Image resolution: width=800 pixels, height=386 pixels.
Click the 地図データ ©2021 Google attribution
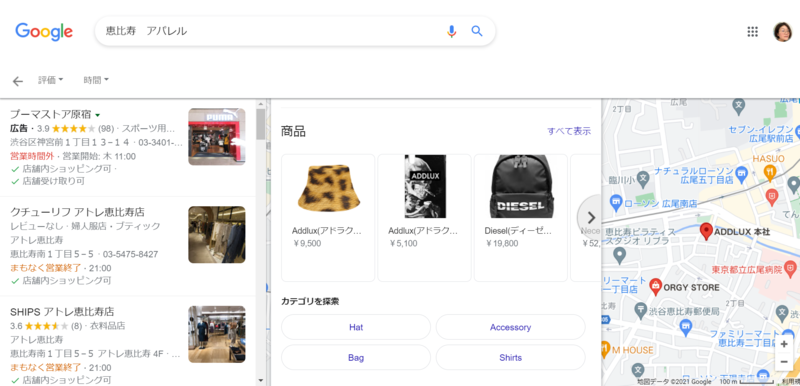tap(674, 381)
